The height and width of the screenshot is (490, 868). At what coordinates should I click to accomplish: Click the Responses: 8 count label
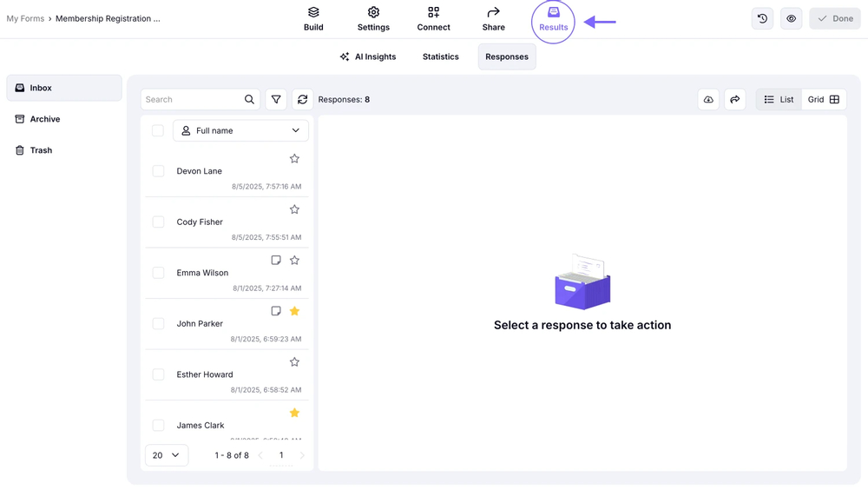click(x=344, y=99)
